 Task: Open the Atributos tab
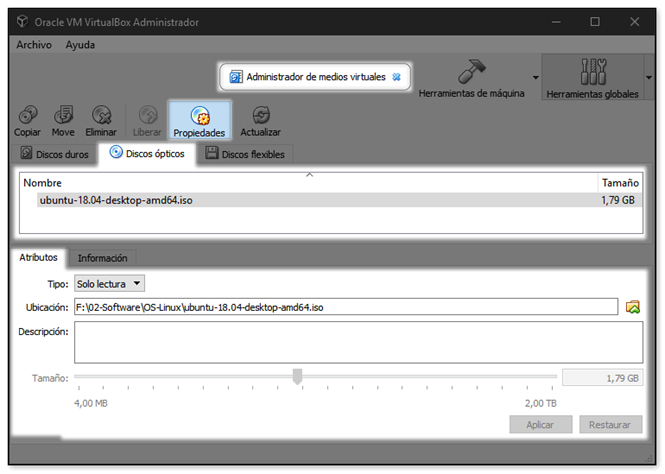coord(38,257)
